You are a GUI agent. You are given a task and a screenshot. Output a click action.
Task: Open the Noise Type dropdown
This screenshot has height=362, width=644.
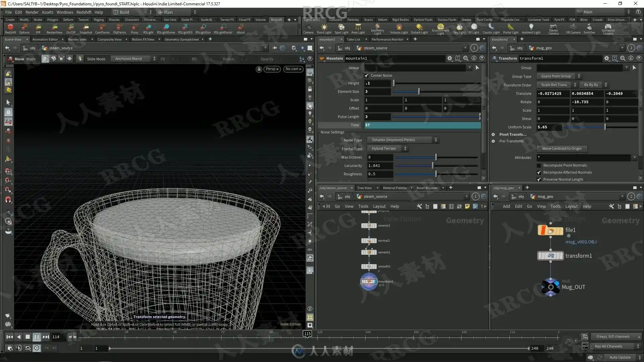(x=403, y=140)
